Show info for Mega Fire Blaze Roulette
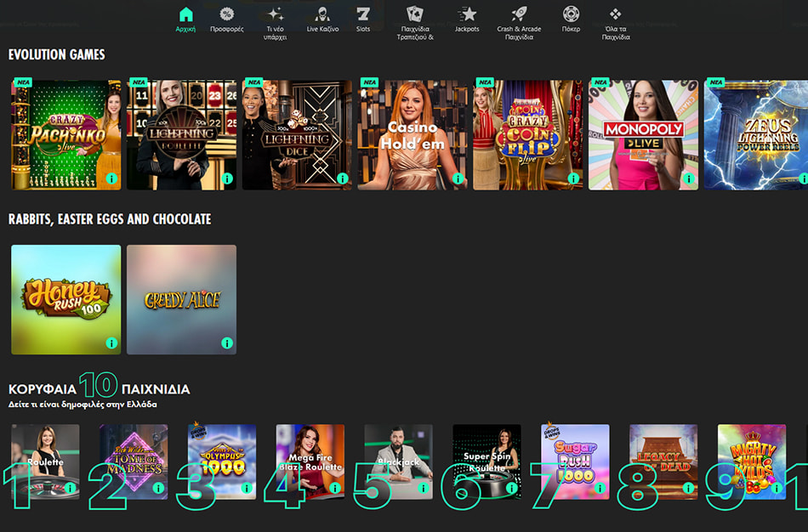 [335, 488]
